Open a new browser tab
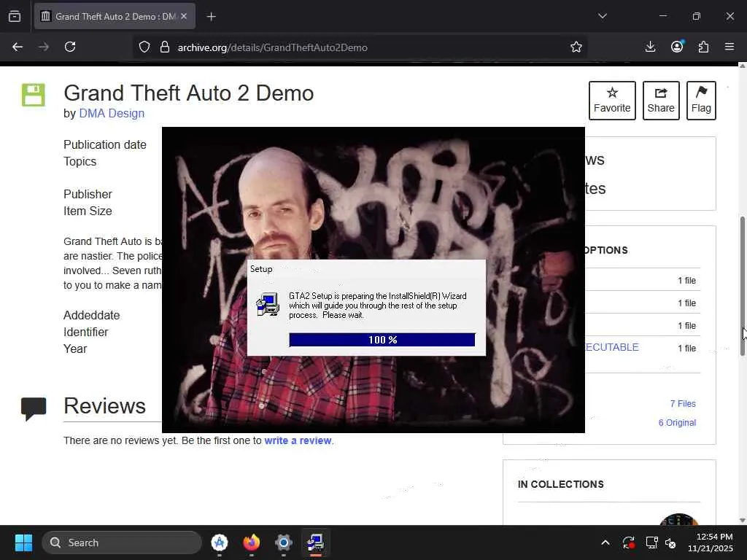The height and width of the screenshot is (560, 747). click(x=211, y=17)
